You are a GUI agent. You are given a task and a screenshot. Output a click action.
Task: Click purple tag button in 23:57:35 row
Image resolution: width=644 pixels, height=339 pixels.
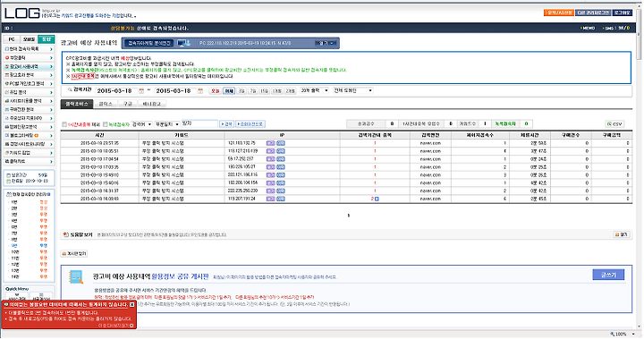point(271,143)
